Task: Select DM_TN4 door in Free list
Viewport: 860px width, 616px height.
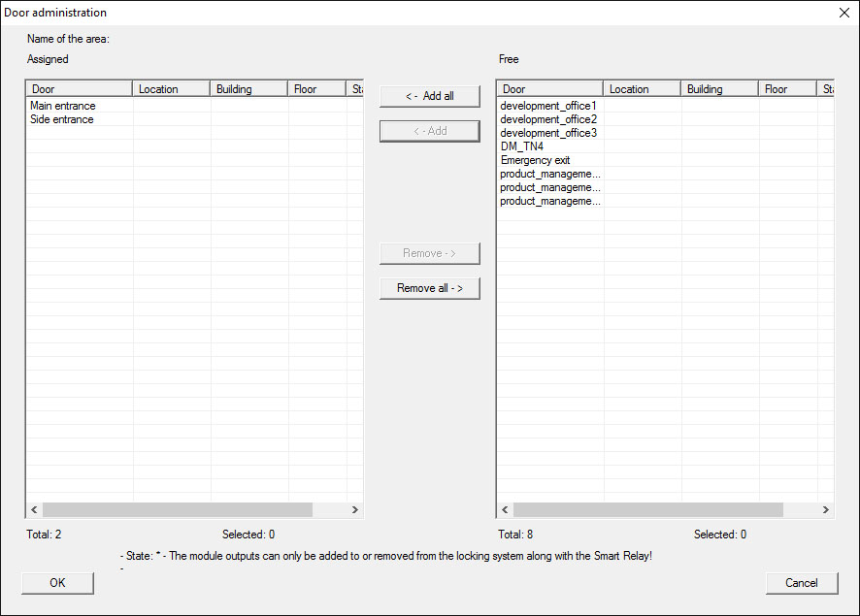Action: [x=522, y=146]
